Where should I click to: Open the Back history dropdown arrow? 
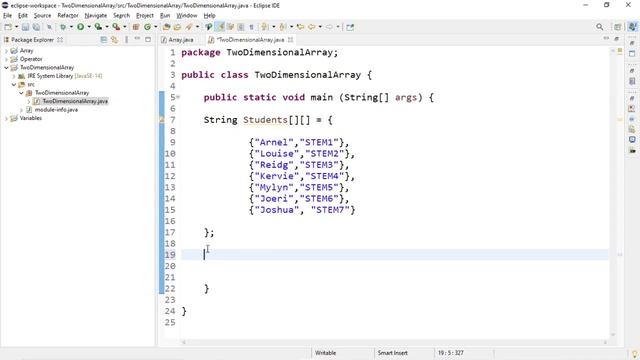pyautogui.click(x=320, y=27)
